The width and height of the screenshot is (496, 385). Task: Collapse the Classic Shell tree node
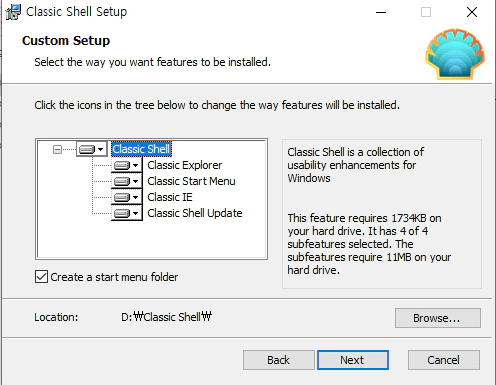pos(57,149)
